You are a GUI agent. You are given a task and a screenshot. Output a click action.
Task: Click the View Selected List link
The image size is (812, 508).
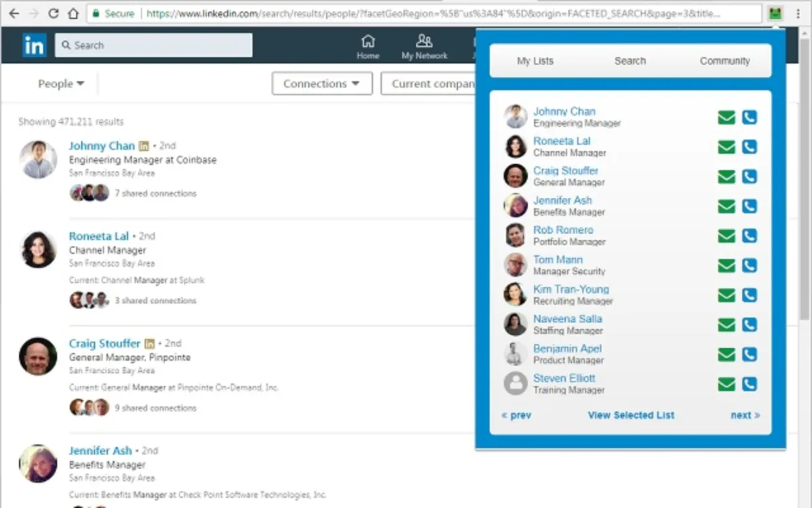coord(631,415)
